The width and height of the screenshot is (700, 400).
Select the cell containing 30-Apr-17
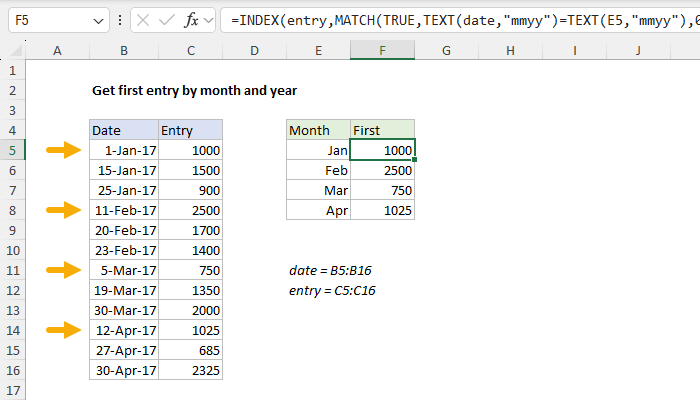tap(124, 371)
